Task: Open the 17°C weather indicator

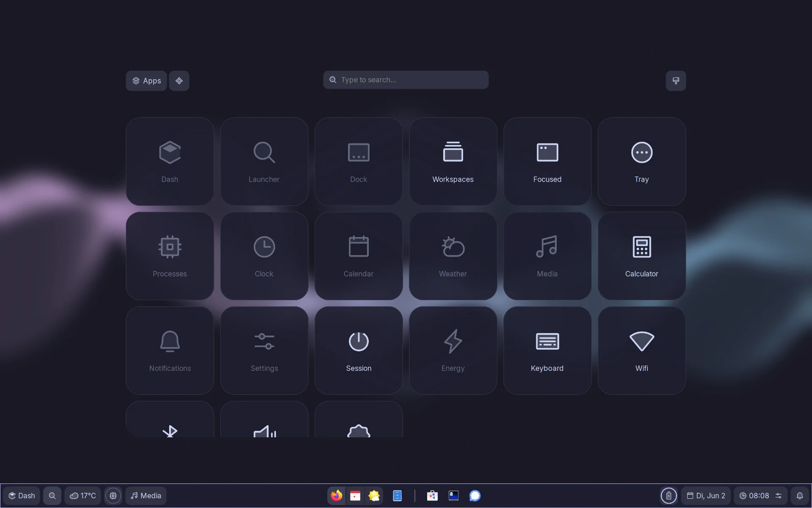Action: tap(82, 496)
